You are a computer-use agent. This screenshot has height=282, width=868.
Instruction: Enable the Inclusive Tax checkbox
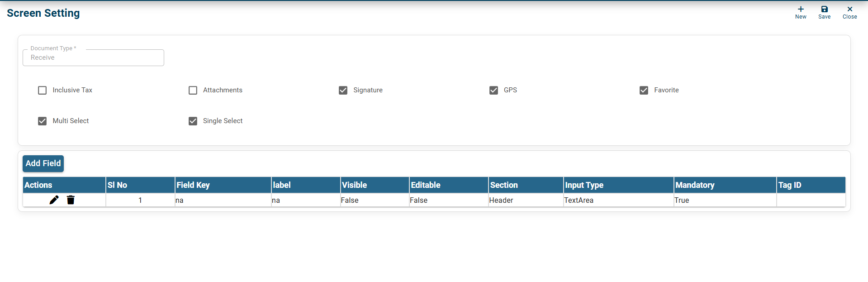[43, 91]
